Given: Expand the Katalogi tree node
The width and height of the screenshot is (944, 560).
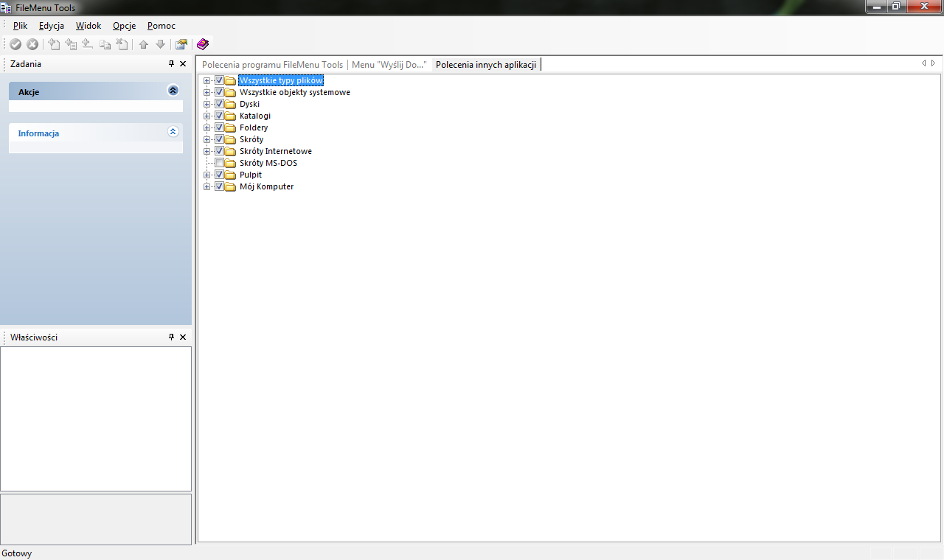Looking at the screenshot, I should coord(207,116).
